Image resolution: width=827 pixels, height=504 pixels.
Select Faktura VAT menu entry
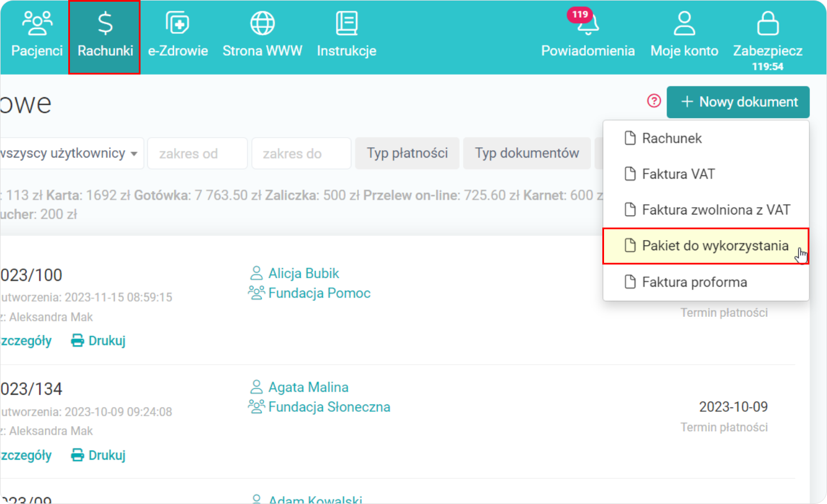706,174
